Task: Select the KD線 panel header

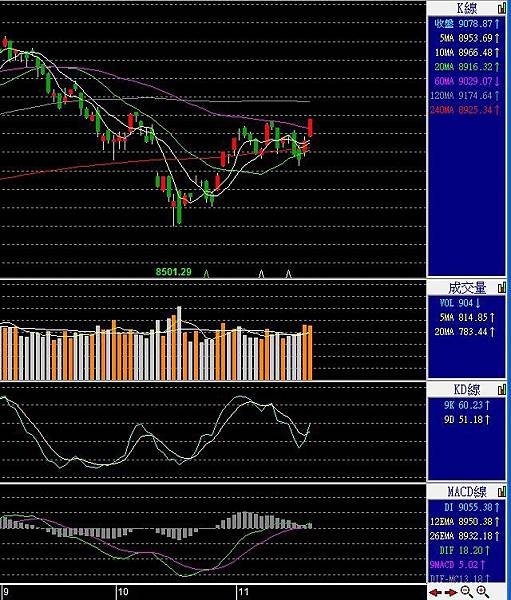Action: pos(467,390)
